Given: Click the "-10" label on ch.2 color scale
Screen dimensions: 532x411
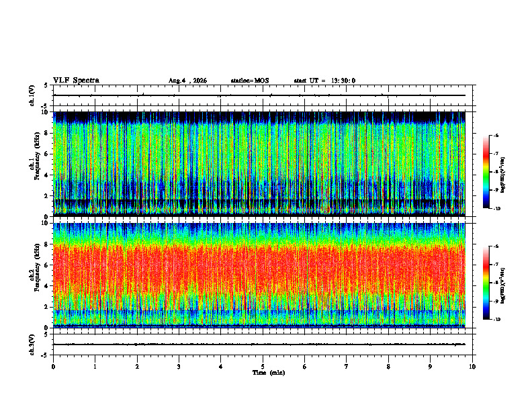Looking at the screenshot, I should (496, 320).
